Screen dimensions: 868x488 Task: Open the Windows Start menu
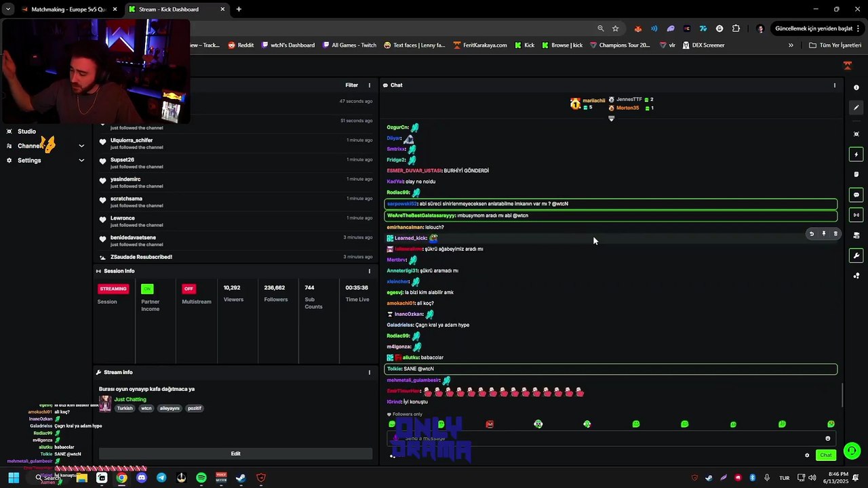pyautogui.click(x=14, y=478)
